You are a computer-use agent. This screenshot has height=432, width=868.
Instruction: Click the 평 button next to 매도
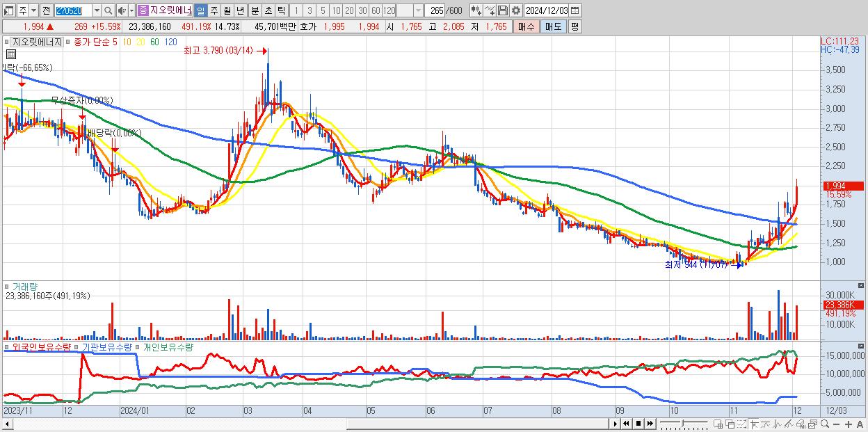point(574,26)
